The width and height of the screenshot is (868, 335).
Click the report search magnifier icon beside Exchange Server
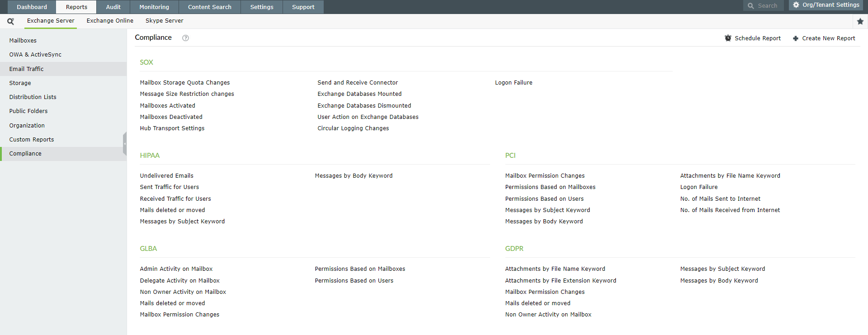click(x=10, y=21)
